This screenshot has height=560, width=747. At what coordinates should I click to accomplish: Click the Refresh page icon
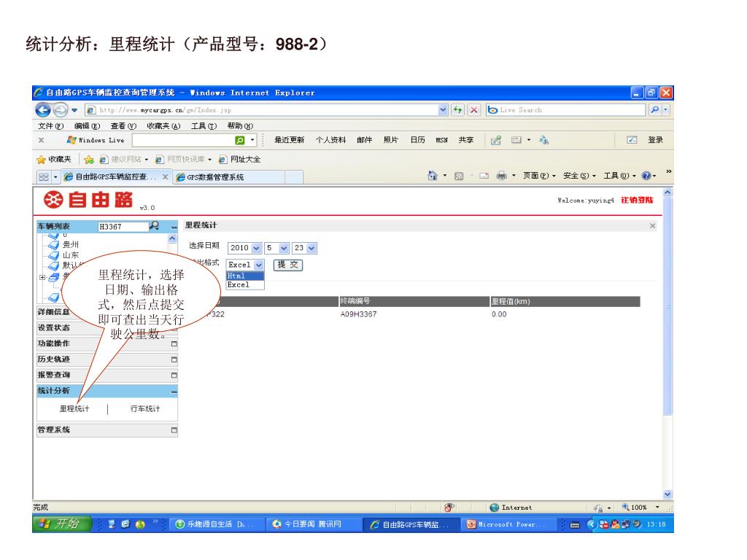(x=457, y=110)
